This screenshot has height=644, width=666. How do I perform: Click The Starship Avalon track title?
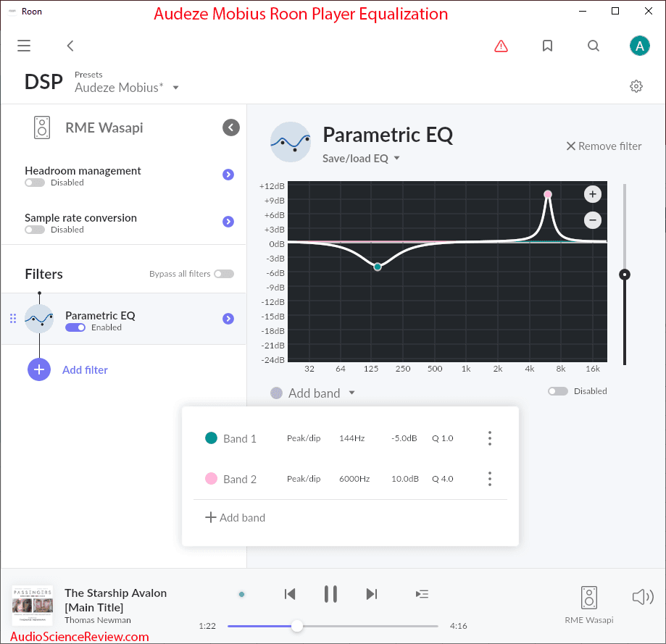click(x=115, y=600)
